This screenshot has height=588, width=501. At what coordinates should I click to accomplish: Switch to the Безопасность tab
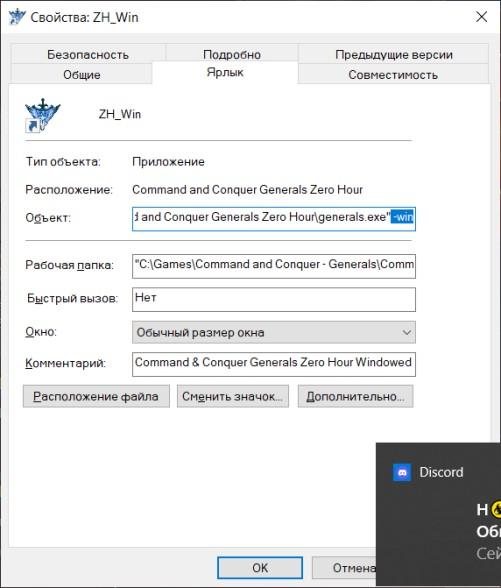(88, 54)
